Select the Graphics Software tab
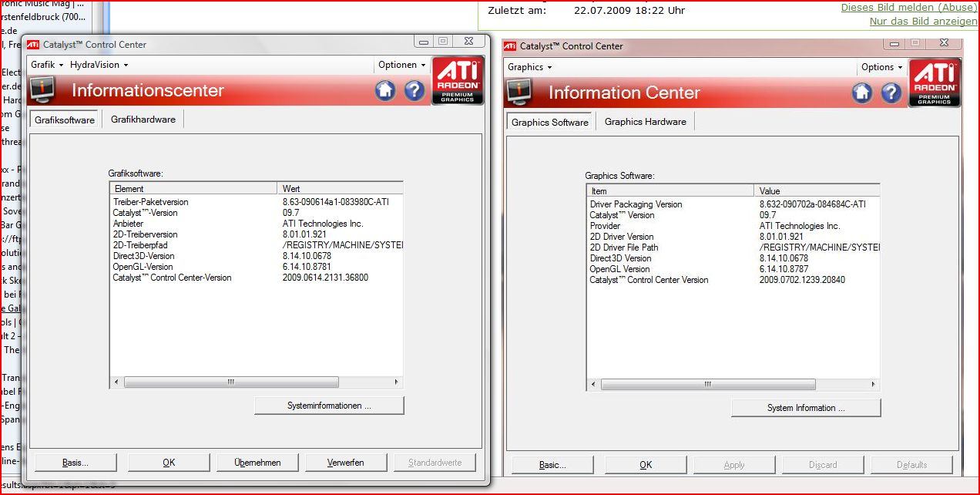 click(x=550, y=122)
